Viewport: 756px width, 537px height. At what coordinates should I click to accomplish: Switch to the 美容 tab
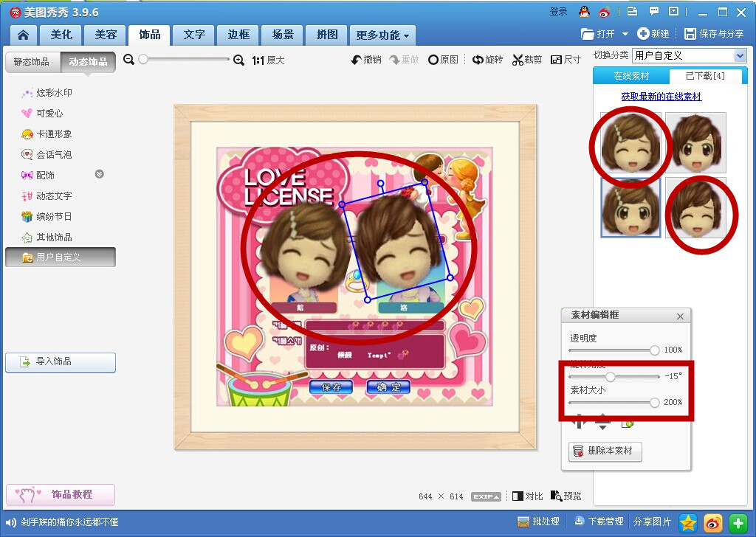click(x=106, y=35)
